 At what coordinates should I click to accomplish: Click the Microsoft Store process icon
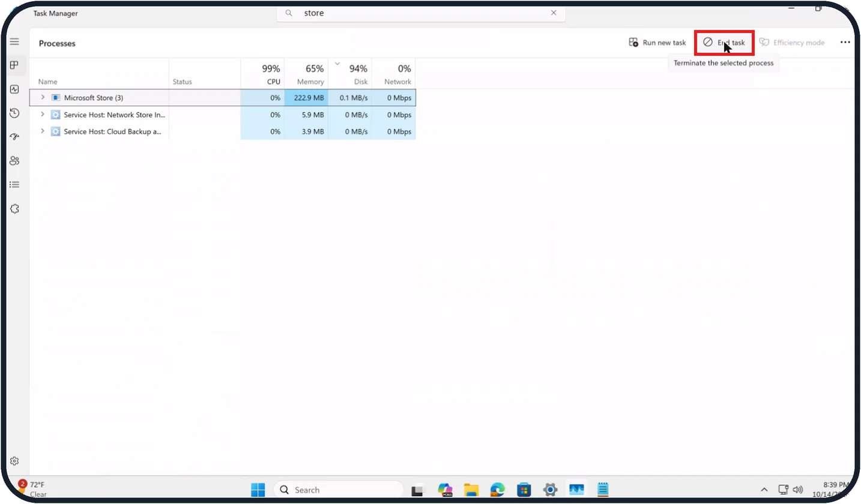click(56, 97)
